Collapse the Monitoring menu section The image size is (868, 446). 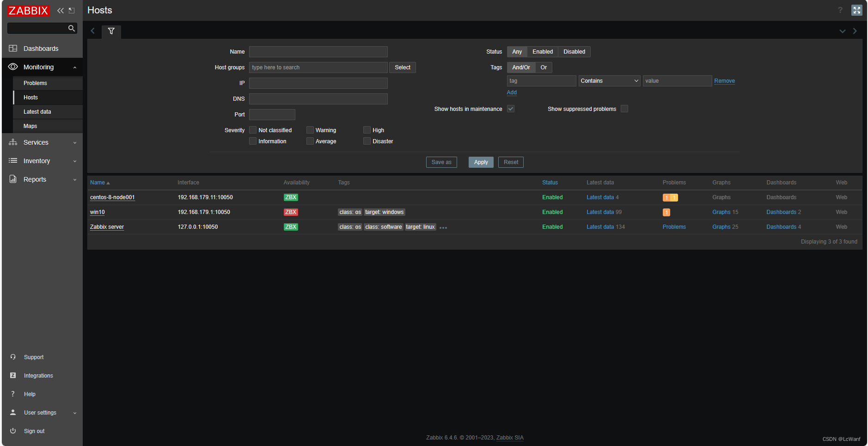(x=75, y=67)
